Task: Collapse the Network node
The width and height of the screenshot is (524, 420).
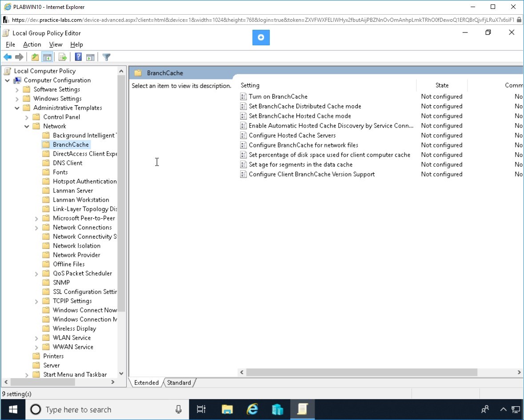Action: click(x=27, y=126)
